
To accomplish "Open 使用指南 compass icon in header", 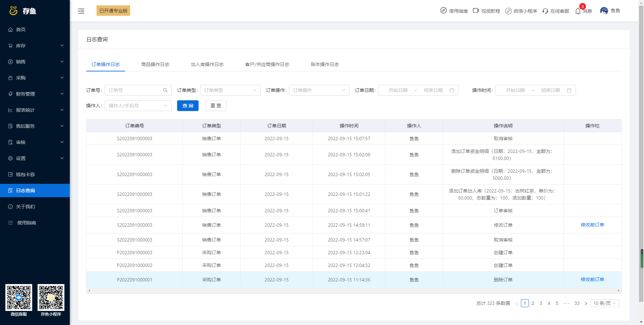I will (443, 10).
